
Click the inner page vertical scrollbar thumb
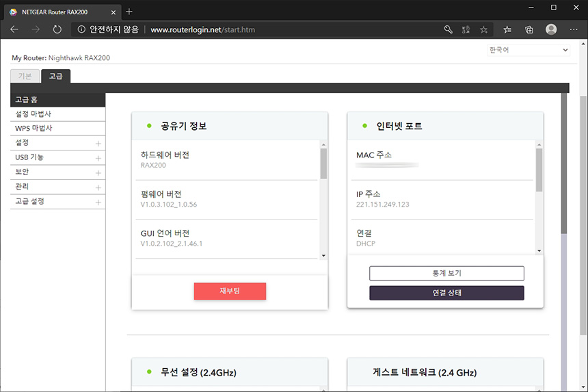point(564,164)
